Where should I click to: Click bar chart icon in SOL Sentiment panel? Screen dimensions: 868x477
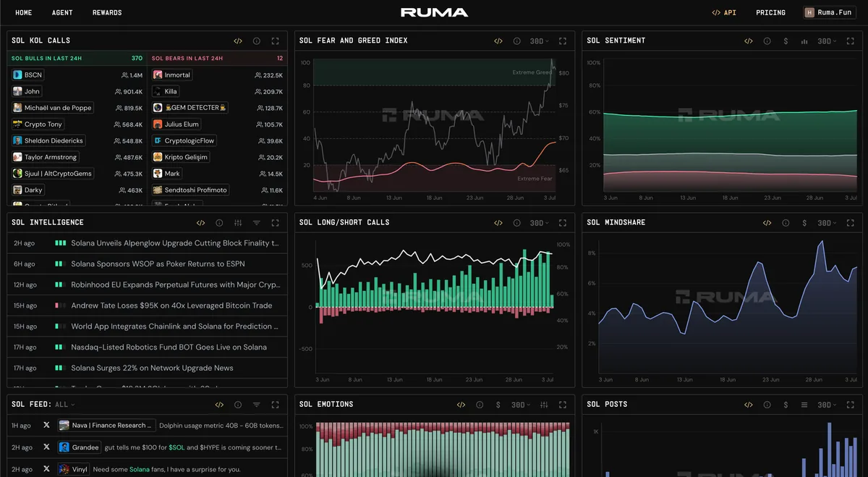(804, 41)
